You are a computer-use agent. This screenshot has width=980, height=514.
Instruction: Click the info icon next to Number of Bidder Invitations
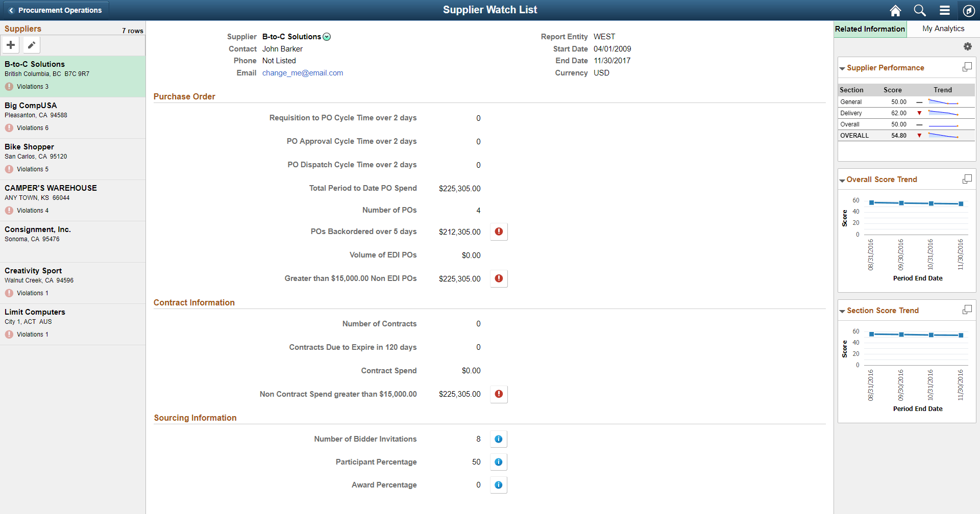tap(498, 439)
